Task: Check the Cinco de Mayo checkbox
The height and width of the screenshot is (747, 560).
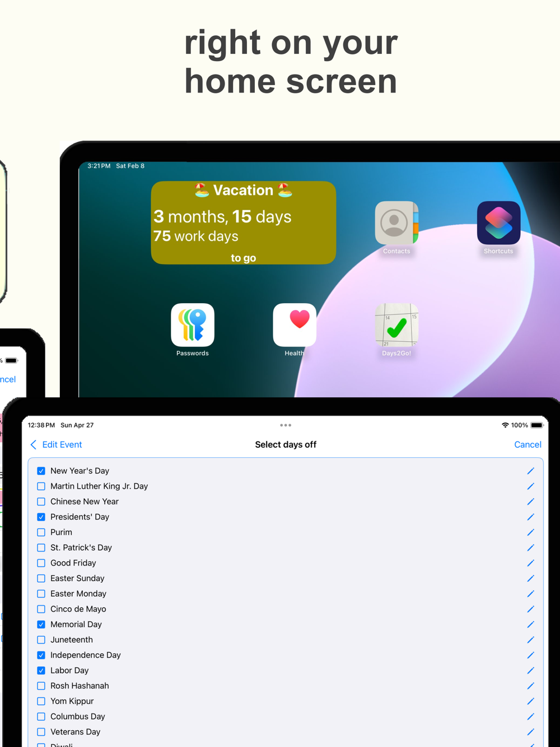Action: click(x=41, y=609)
